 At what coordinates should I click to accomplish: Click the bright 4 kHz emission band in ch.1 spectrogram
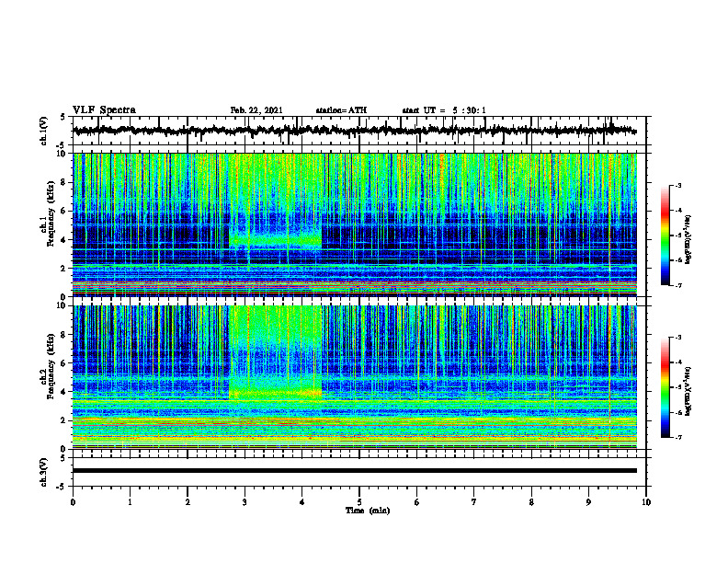point(276,241)
